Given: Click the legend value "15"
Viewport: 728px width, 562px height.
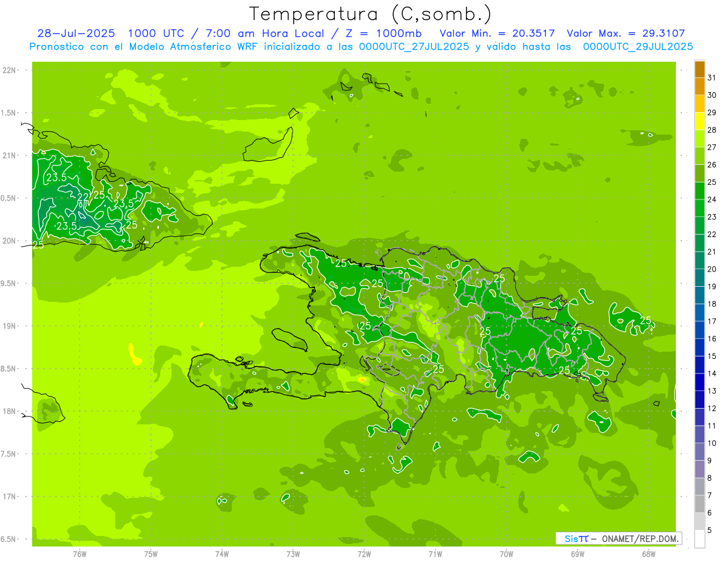Looking at the screenshot, I should (712, 356).
